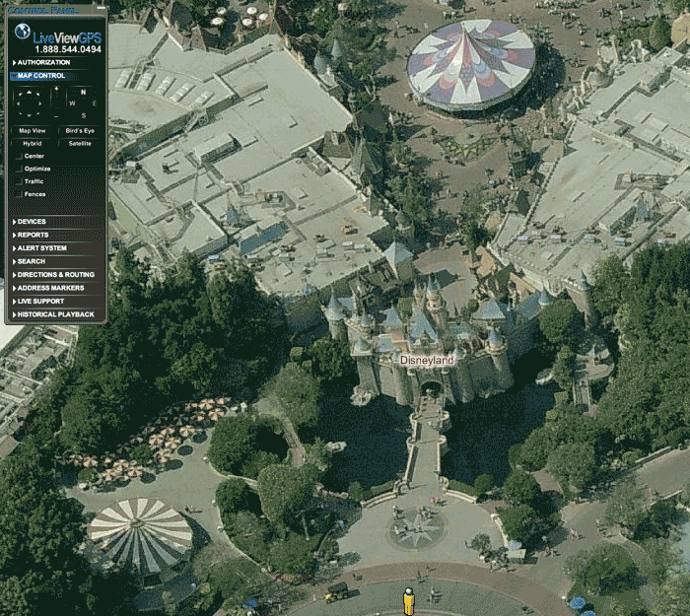Zoom out with the minus control
The height and width of the screenshot is (616, 690).
pos(55,115)
